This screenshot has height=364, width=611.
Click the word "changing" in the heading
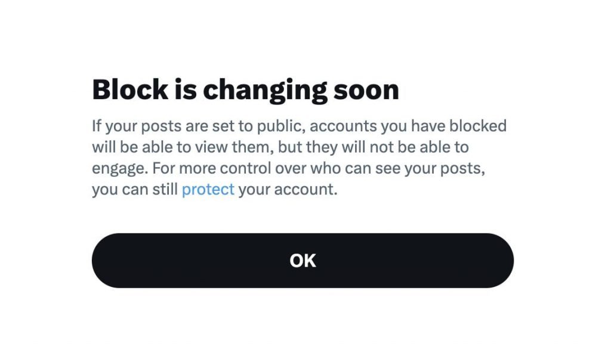coord(257,90)
